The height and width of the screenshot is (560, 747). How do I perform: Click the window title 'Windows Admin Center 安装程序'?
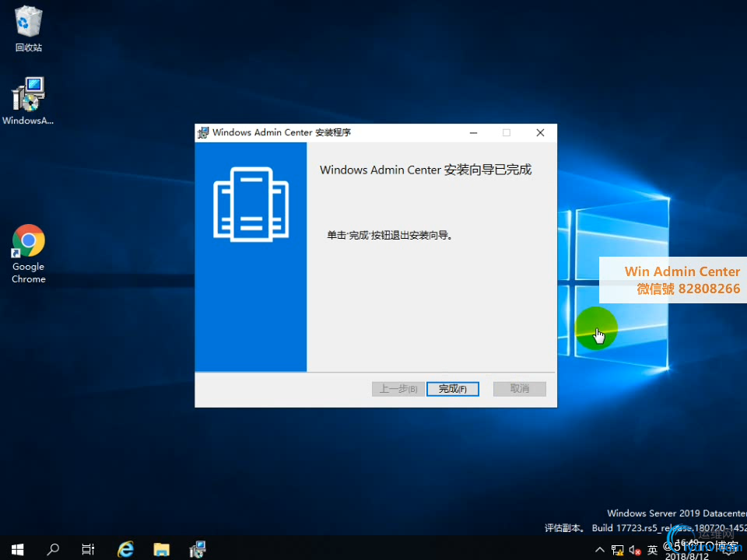[x=282, y=132]
